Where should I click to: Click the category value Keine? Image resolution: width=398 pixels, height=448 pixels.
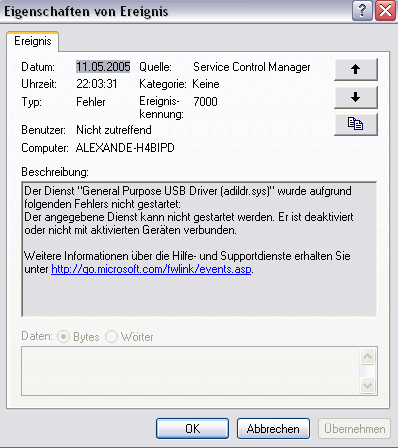(x=206, y=84)
